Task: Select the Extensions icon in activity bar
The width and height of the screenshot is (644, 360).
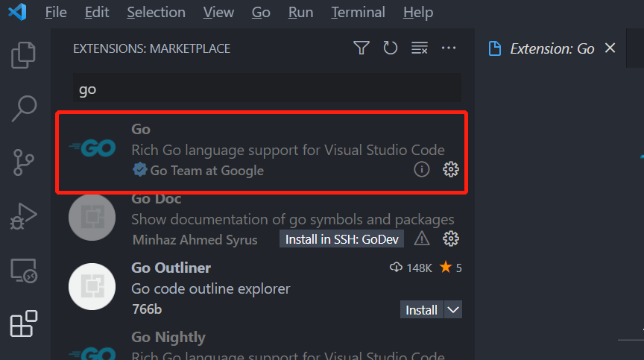Action: click(x=23, y=324)
